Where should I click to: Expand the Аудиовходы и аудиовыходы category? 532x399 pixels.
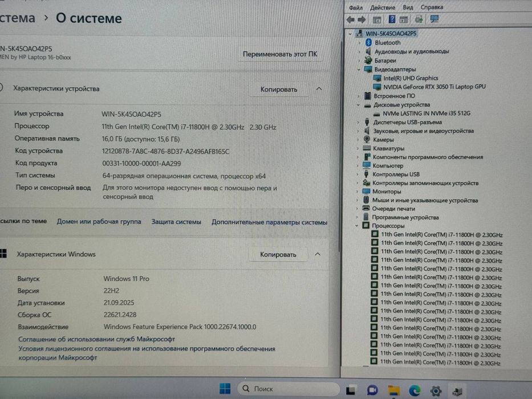pos(359,51)
